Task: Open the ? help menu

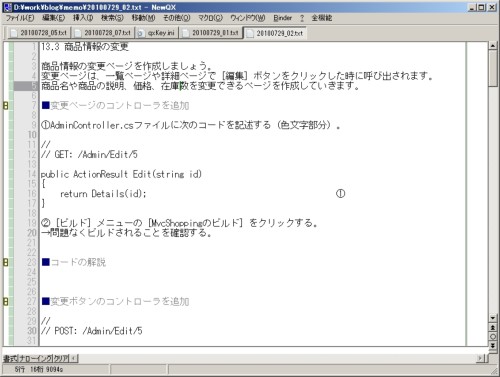Action: [302, 18]
